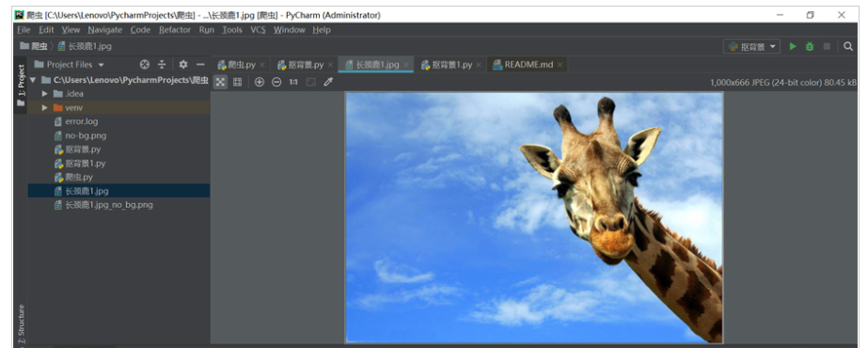Open the Navigate menu

pyautogui.click(x=104, y=30)
